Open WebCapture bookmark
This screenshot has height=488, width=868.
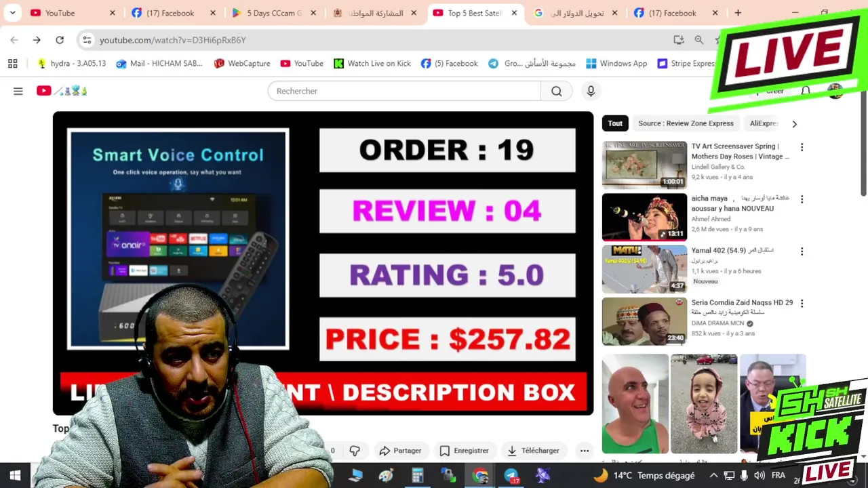pyautogui.click(x=241, y=63)
